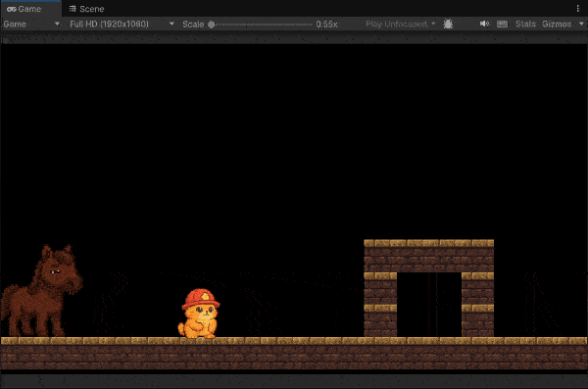Click the brown horse character
This screenshot has width=588, height=389.
pos(41,291)
